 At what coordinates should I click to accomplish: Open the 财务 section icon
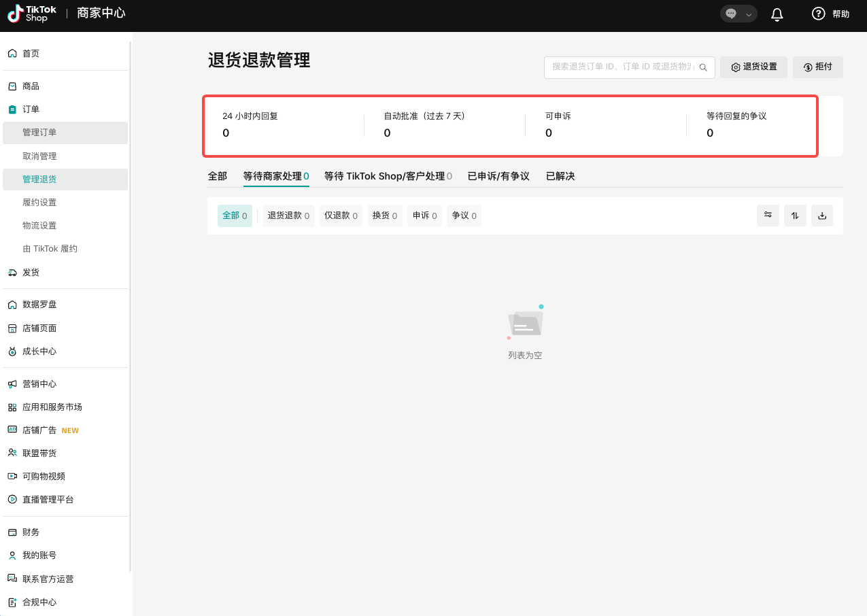pos(12,532)
